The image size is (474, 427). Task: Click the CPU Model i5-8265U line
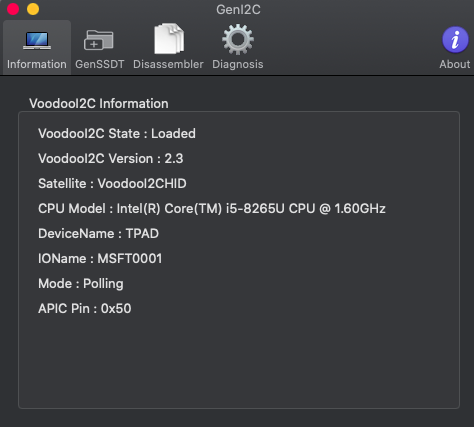click(212, 209)
